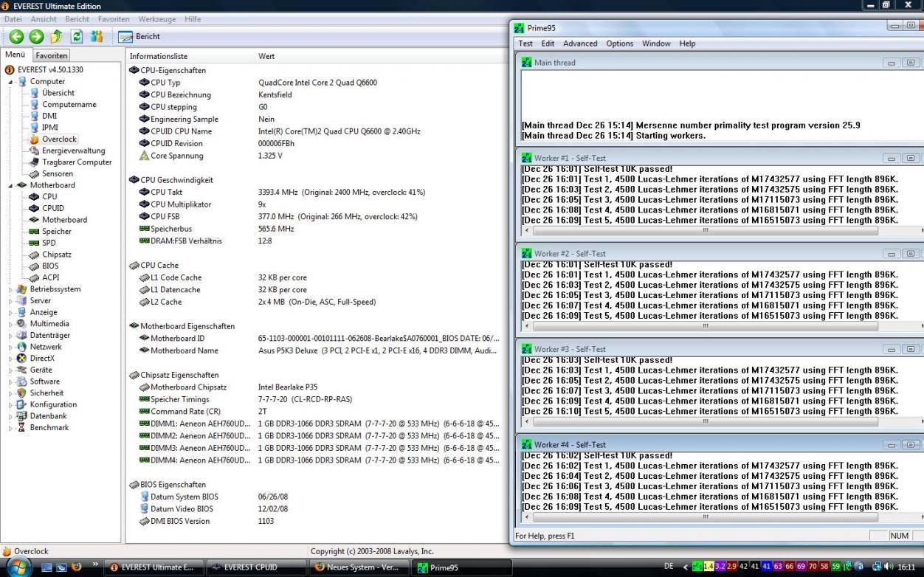Switch to the Menü tab
The width and height of the screenshot is (924, 577).
click(15, 55)
